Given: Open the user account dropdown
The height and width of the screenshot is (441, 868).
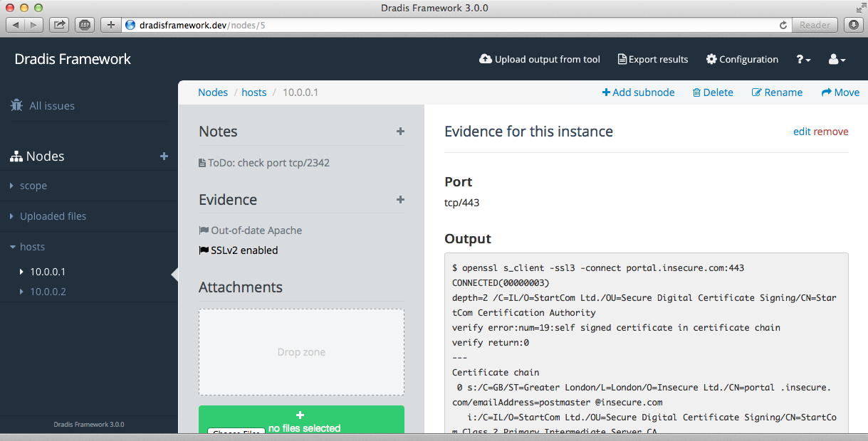Looking at the screenshot, I should pyautogui.click(x=837, y=60).
